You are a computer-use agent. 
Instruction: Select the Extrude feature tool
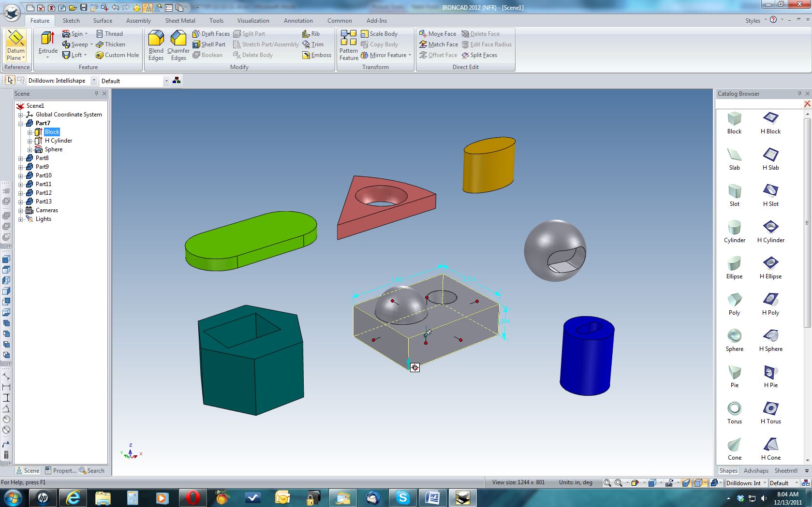pos(48,43)
